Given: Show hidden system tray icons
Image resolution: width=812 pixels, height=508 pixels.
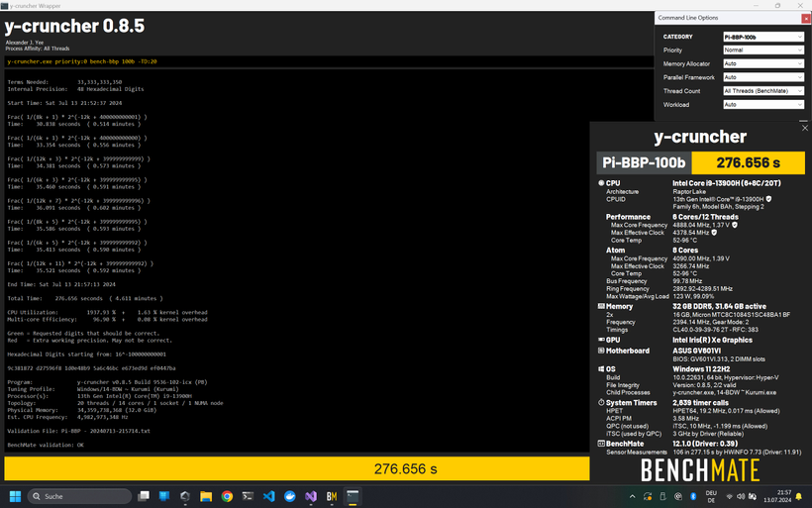Looking at the screenshot, I should (633, 496).
